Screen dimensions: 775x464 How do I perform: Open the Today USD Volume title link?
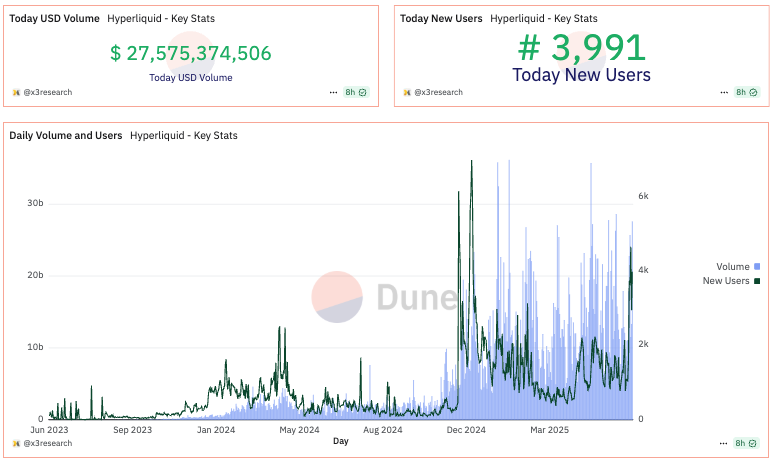pyautogui.click(x=54, y=19)
